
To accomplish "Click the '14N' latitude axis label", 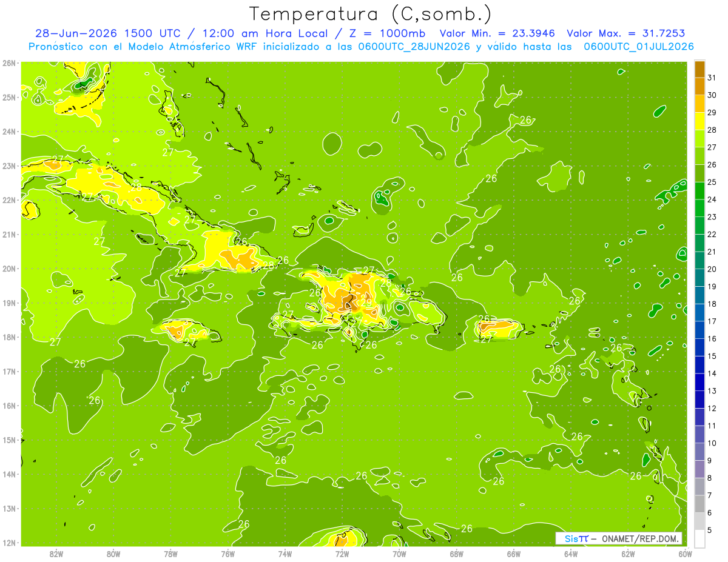I will pyautogui.click(x=9, y=474).
